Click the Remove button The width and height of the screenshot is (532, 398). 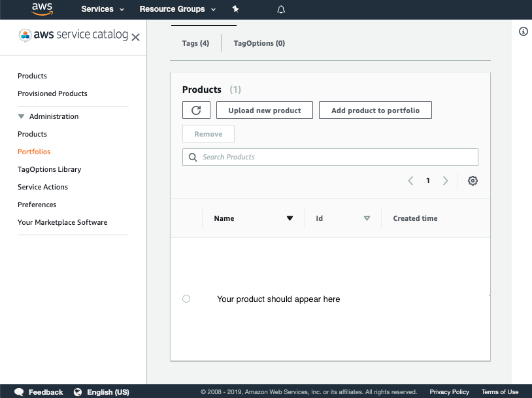pyautogui.click(x=208, y=134)
